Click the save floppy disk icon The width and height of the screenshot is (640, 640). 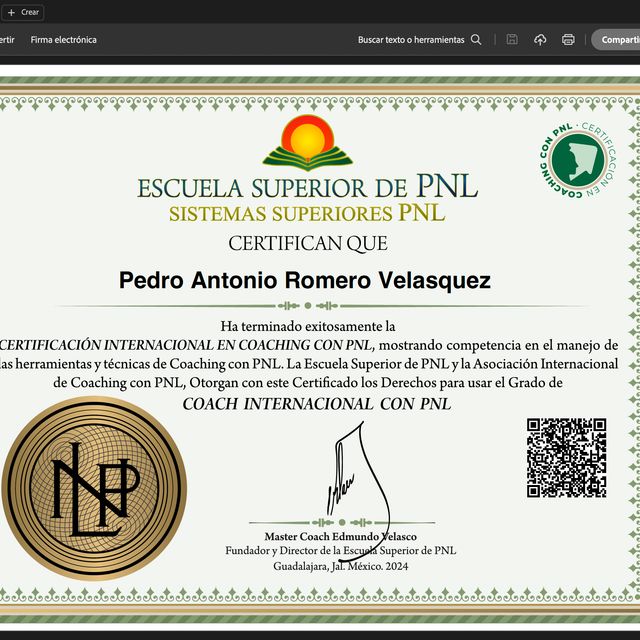coord(512,40)
